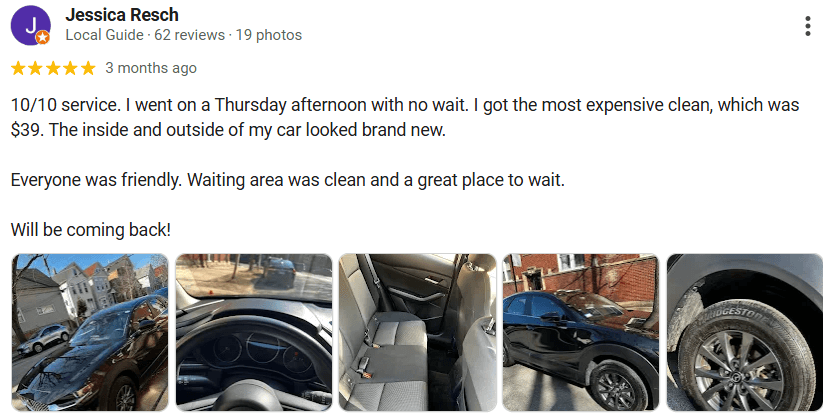Screen dimensions: 832x416
Task: Open the Bridgestone tire close-up photo
Action: 745,333
